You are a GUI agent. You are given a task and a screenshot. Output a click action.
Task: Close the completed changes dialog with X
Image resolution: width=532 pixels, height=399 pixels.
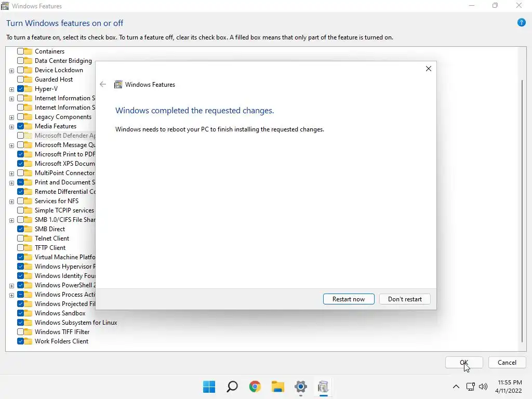click(x=429, y=69)
